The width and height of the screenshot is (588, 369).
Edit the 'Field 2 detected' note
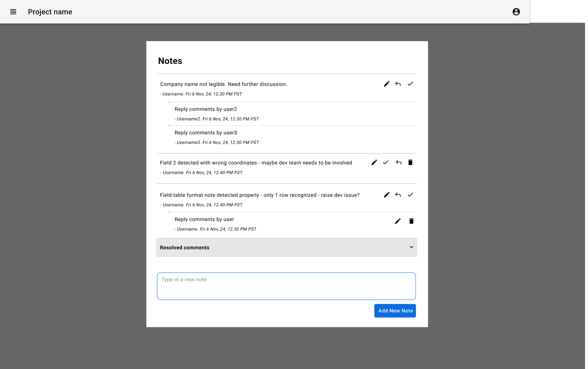[374, 162]
